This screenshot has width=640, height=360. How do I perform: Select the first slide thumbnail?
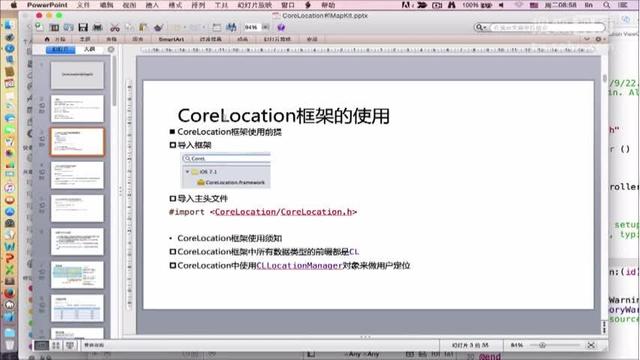[x=77, y=75]
